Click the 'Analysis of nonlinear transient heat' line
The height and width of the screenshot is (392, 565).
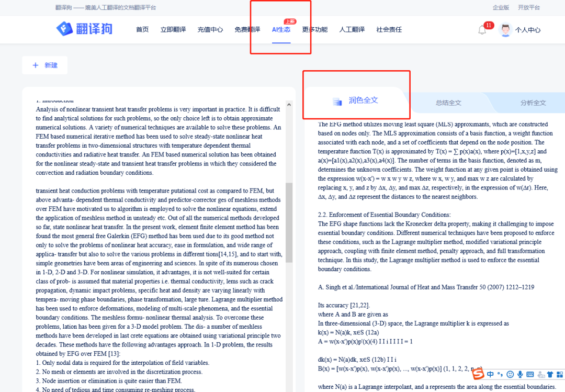click(158, 109)
